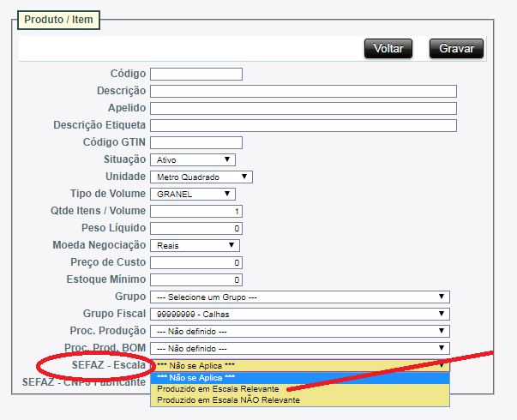
Task: Click the Voltar button
Action: click(x=388, y=49)
